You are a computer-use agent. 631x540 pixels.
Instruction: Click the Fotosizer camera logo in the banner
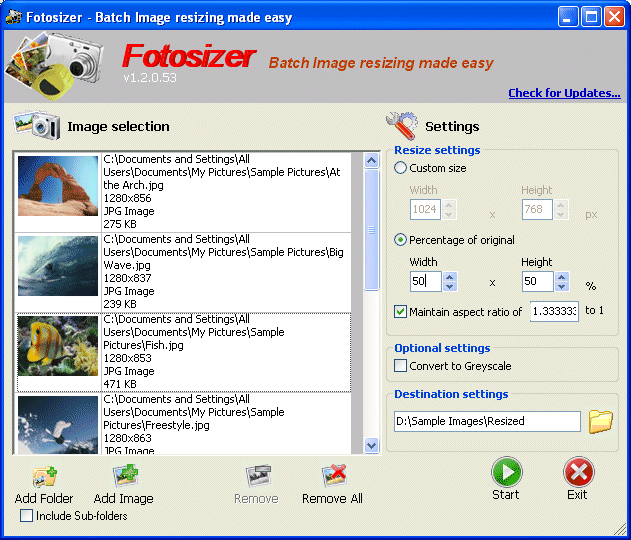pos(54,65)
